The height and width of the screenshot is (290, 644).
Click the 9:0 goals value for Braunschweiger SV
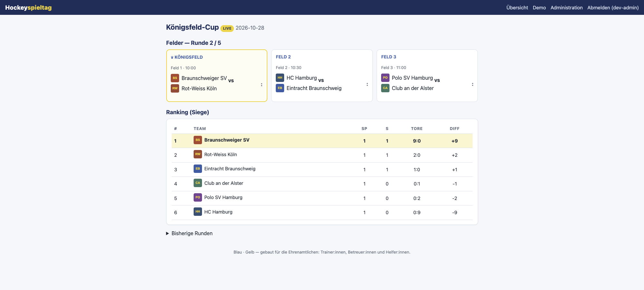tap(417, 141)
